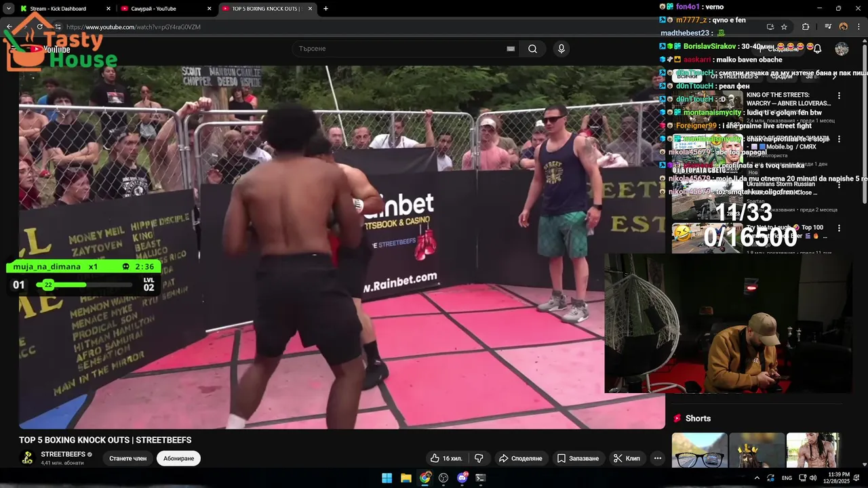Select the От STREETBEEFS filter chip

(x=734, y=77)
